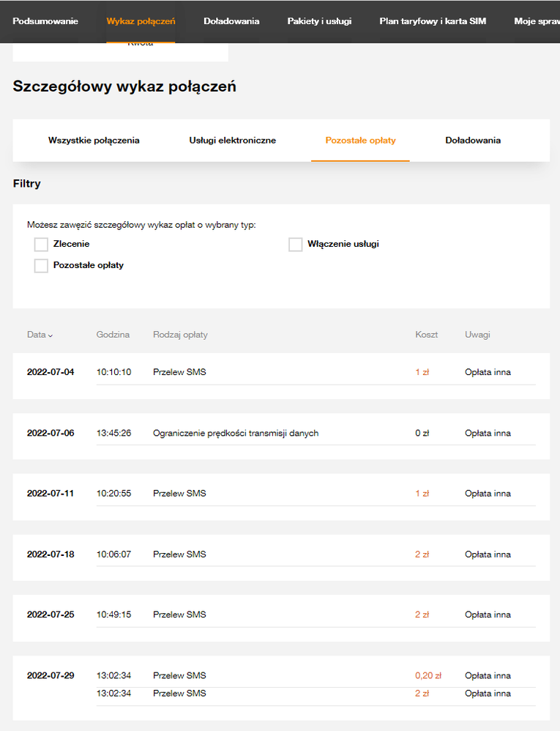Open Pakiety i usługi section

[x=319, y=21]
